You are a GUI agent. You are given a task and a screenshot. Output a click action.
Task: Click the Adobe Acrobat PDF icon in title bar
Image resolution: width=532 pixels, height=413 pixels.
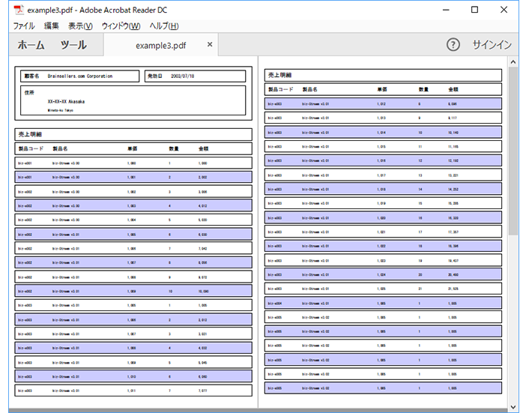point(19,10)
